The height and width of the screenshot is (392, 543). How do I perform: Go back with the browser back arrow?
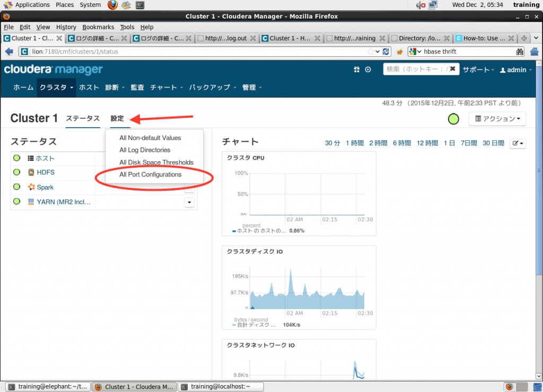(9, 51)
